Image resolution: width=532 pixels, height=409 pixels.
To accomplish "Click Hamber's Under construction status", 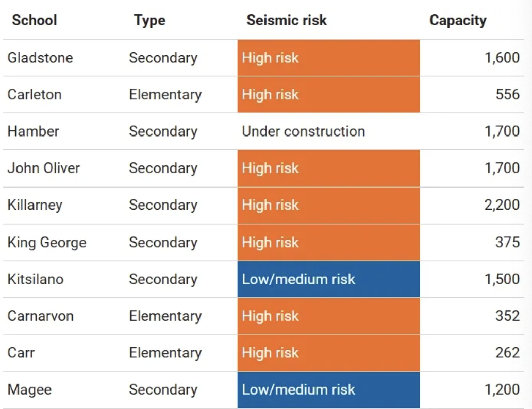I will point(303,131).
